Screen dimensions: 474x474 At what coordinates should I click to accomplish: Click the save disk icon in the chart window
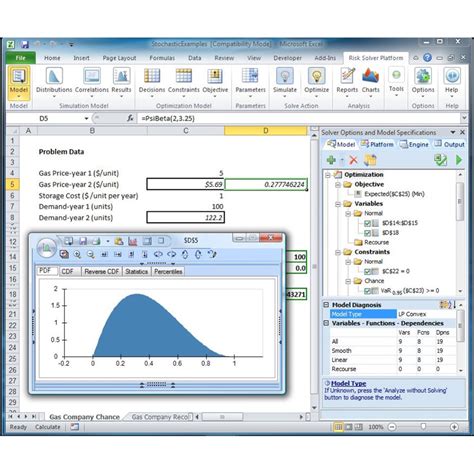click(x=83, y=241)
